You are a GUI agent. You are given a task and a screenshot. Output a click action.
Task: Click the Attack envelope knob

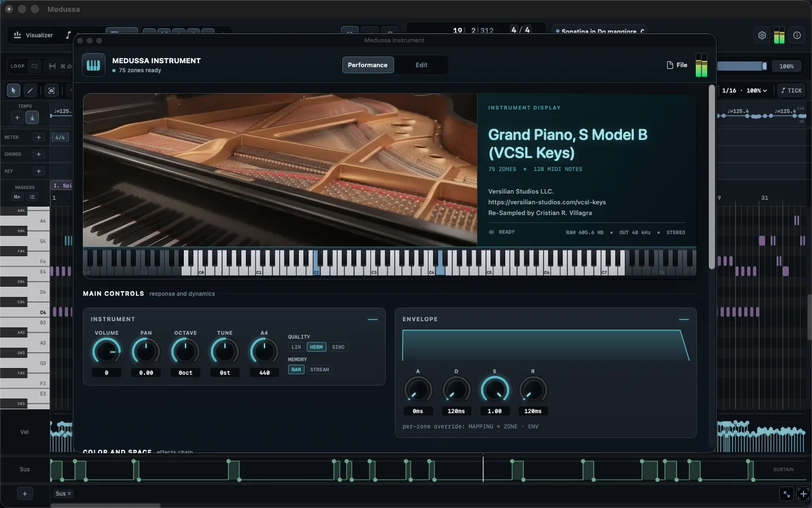coord(418,390)
